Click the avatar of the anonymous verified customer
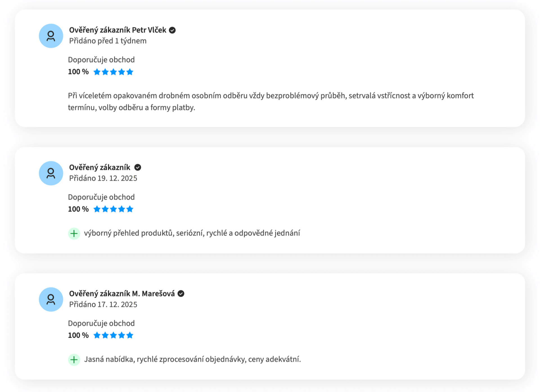 [x=51, y=173]
